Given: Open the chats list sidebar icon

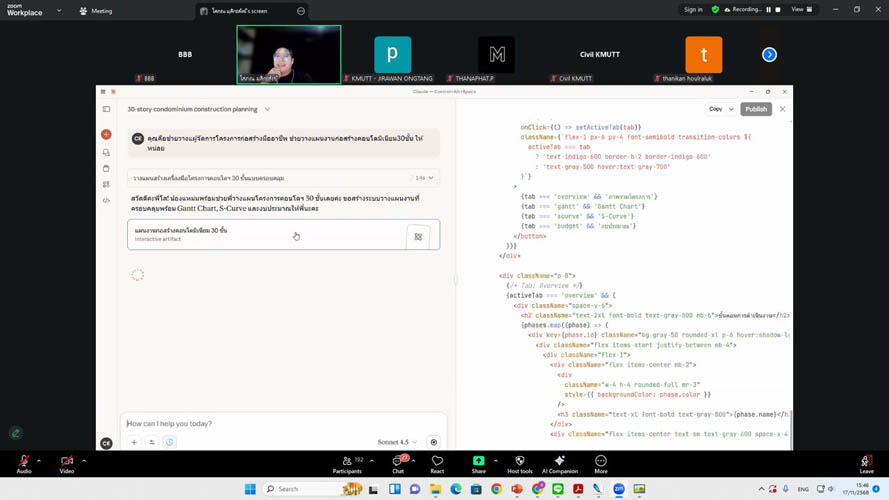Looking at the screenshot, I should tap(106, 152).
